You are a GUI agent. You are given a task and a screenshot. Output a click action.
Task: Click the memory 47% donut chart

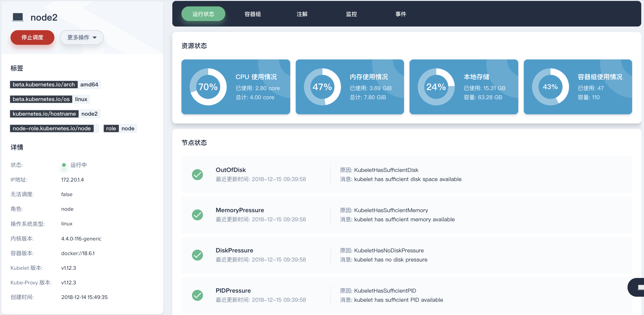tap(322, 87)
